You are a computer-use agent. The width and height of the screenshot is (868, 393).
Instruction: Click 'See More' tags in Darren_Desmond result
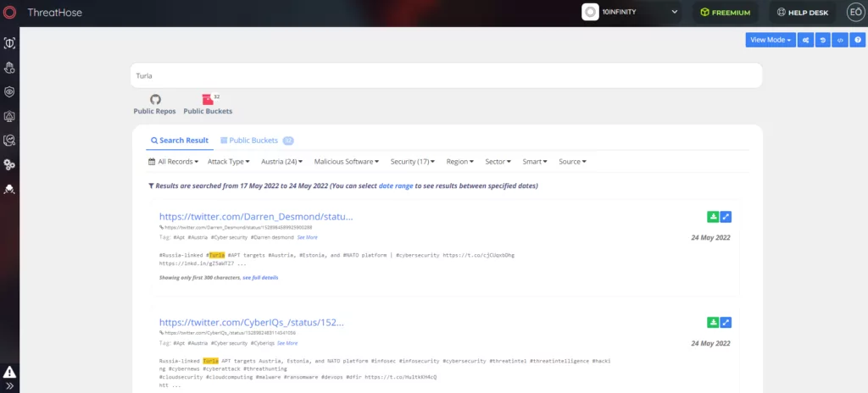(307, 237)
